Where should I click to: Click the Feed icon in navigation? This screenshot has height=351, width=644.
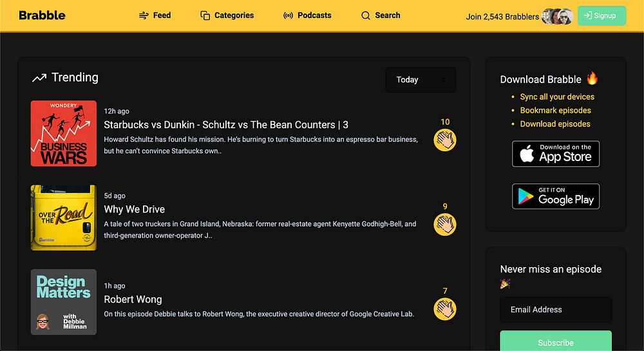[x=144, y=15]
